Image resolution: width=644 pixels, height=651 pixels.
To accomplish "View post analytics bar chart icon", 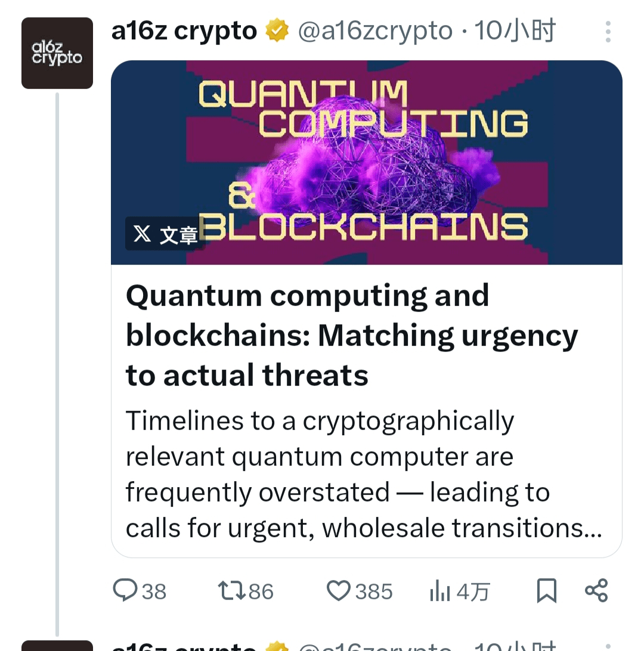I will (x=440, y=591).
